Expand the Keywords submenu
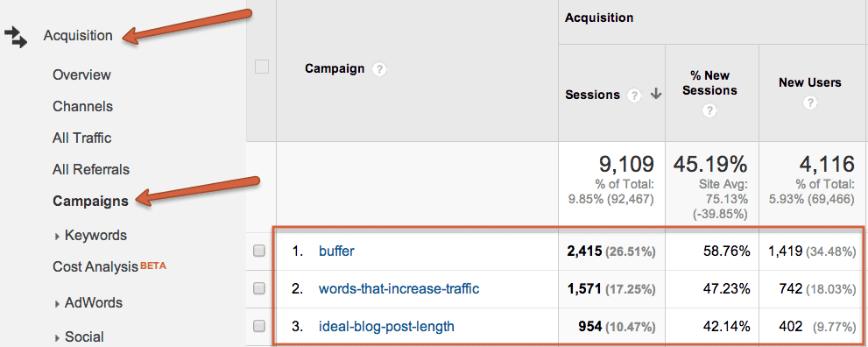Viewport: 868px width, 347px height. (91, 235)
